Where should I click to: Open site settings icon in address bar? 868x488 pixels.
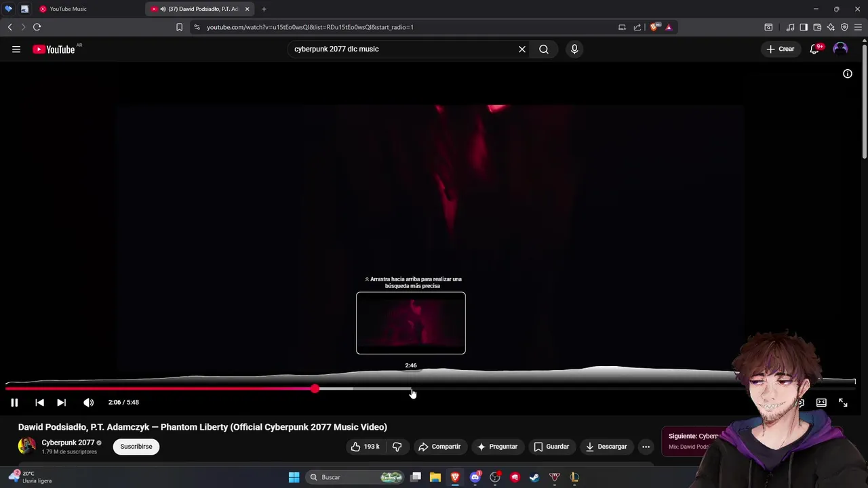[x=197, y=27]
